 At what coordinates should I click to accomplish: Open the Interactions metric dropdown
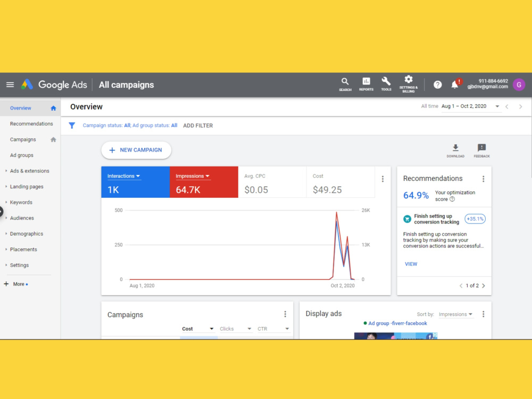pos(123,176)
